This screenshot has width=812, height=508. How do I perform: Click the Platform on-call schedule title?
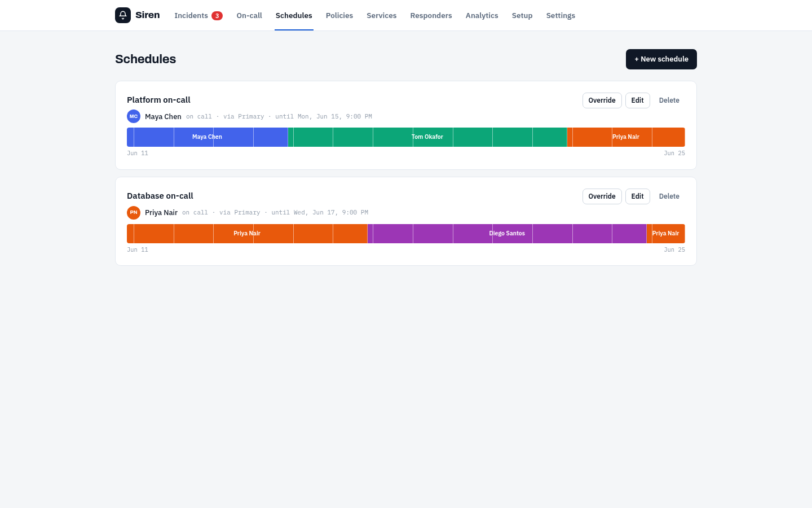click(158, 100)
